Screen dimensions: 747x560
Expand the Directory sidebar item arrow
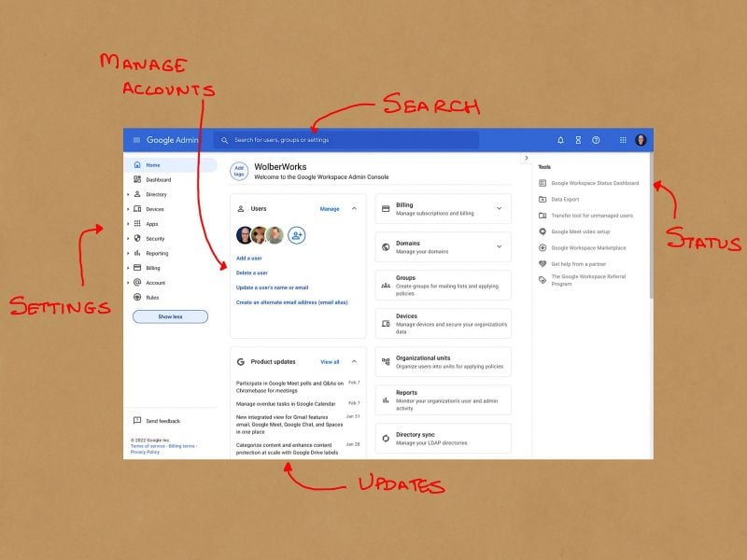[x=128, y=194]
